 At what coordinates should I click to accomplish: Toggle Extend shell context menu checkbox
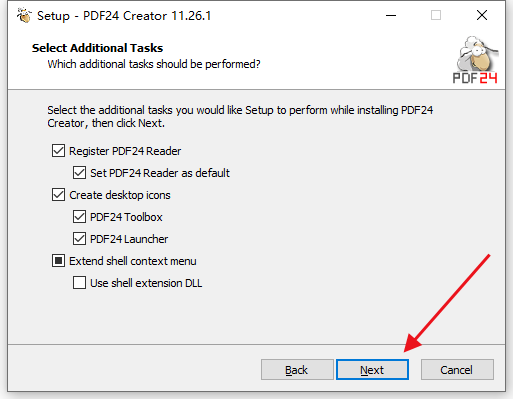pyautogui.click(x=58, y=261)
